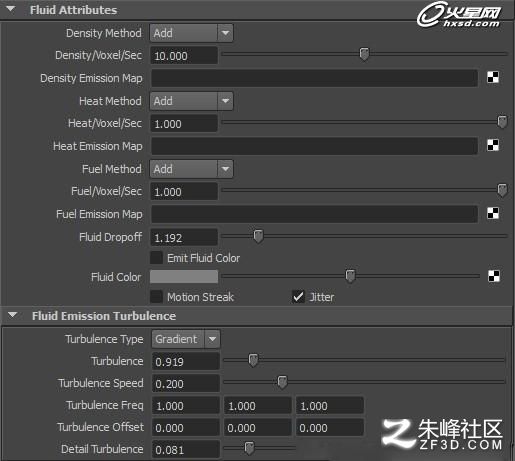Open the Fuel Method dropdown

[191, 169]
